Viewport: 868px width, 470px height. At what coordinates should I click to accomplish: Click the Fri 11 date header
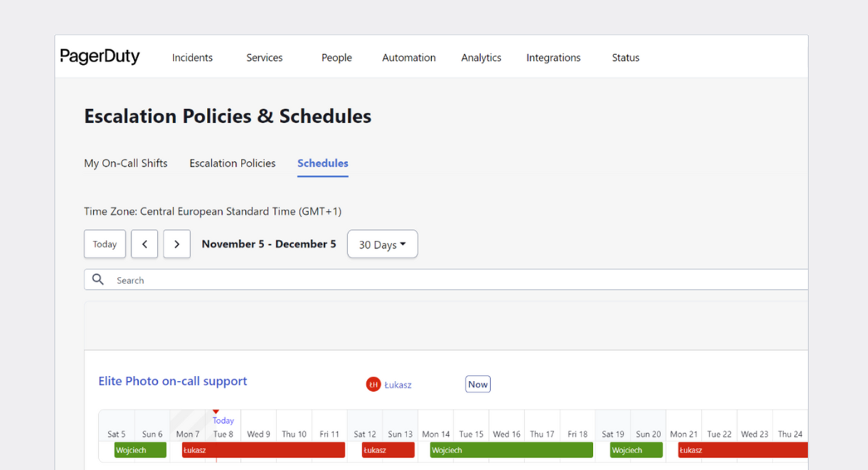(329, 435)
